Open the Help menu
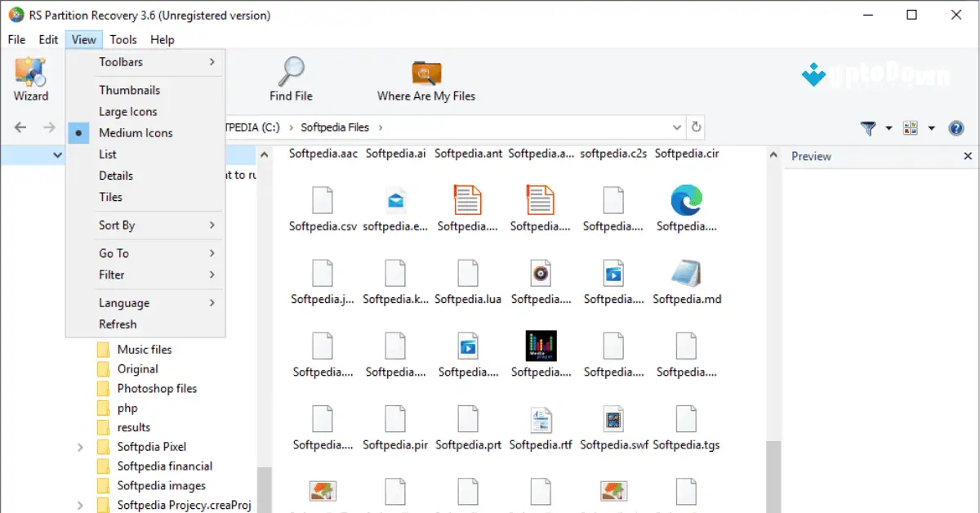Viewport: 980px width, 513px height. 162,39
